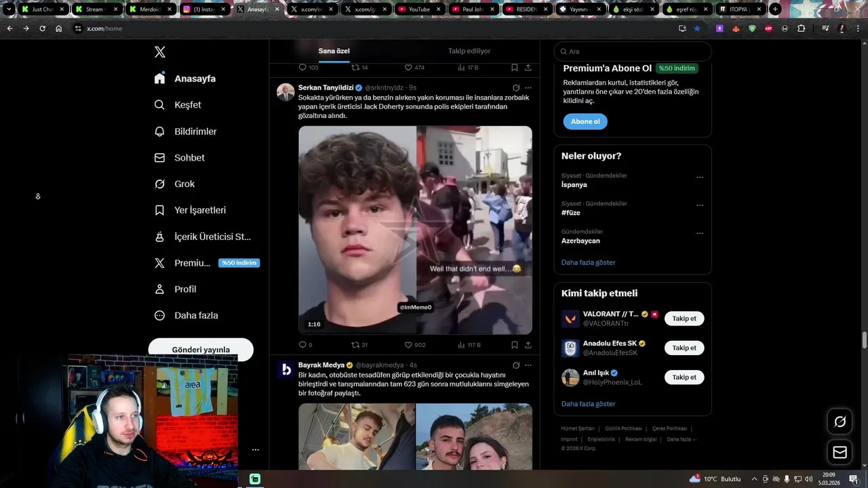Switch to Takip ediliyor tab
Viewport: 868px width, 488px height.
[x=469, y=52]
